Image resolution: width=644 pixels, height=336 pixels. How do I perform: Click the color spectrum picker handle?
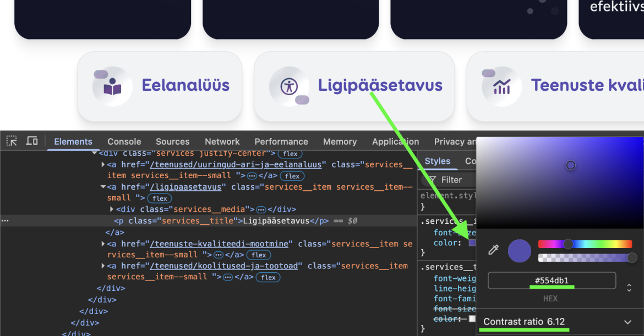570,165
